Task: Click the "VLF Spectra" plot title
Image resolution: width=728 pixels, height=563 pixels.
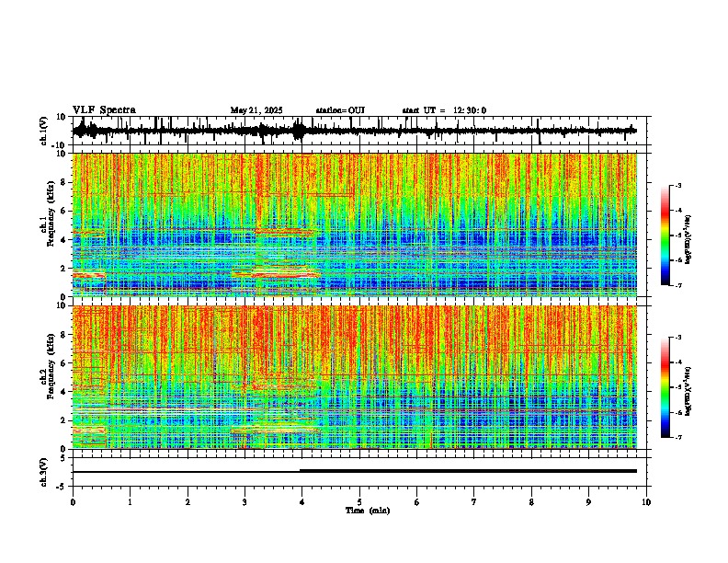Action: 104,110
